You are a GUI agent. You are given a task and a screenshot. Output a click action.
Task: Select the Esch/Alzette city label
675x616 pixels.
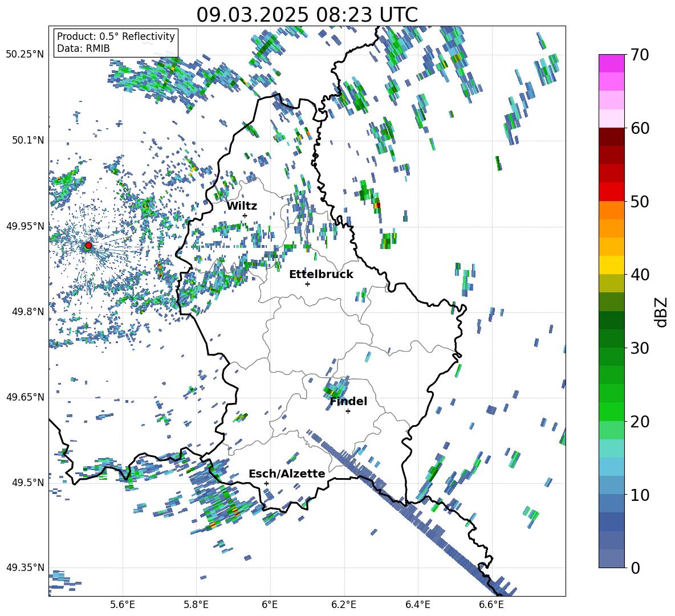pos(287,474)
